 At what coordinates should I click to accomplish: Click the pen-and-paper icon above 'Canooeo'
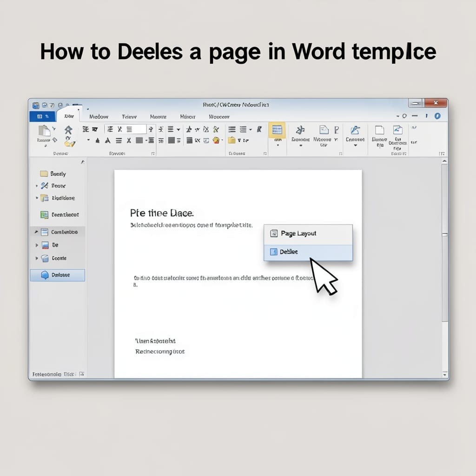point(355,130)
